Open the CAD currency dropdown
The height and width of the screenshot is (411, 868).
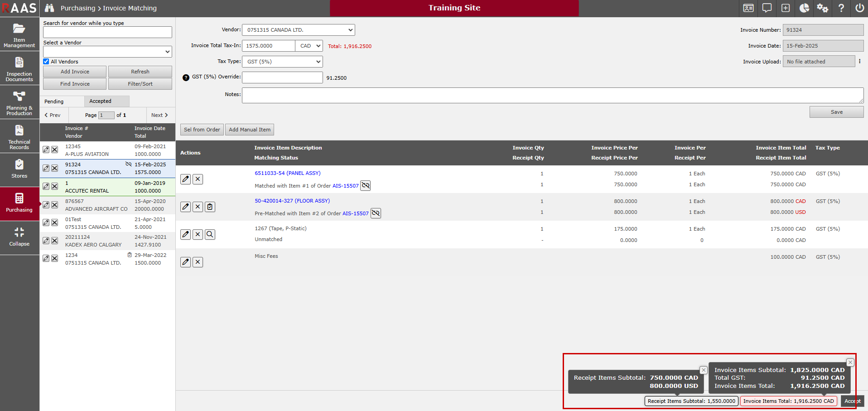pos(309,46)
